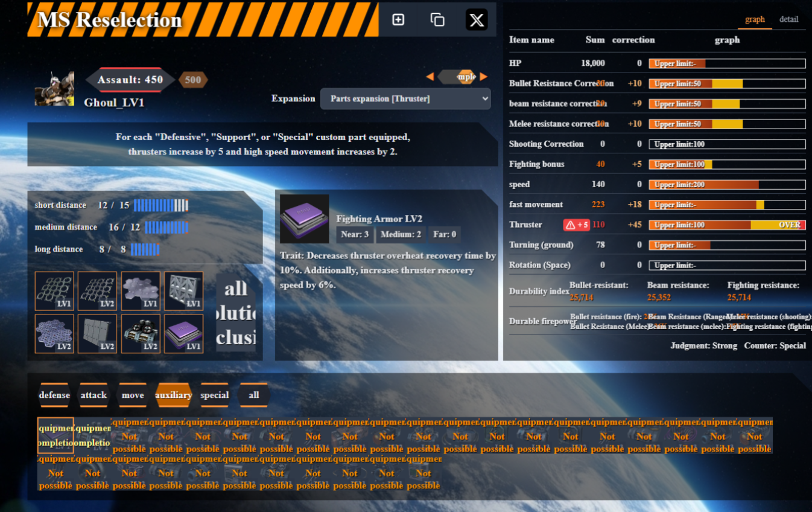Click the medium distance slot gauge
Screen dimensions: 812x512
click(x=167, y=227)
